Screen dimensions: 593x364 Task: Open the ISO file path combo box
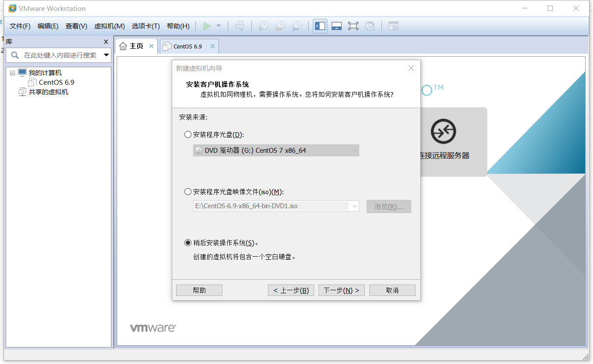point(276,206)
